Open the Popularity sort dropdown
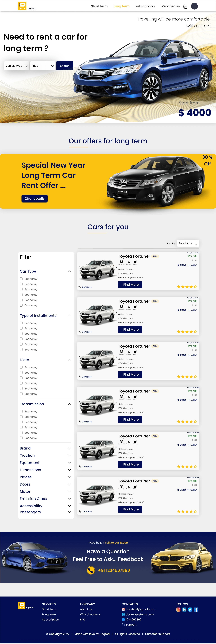Image resolution: width=216 pixels, height=644 pixels. coord(188,243)
